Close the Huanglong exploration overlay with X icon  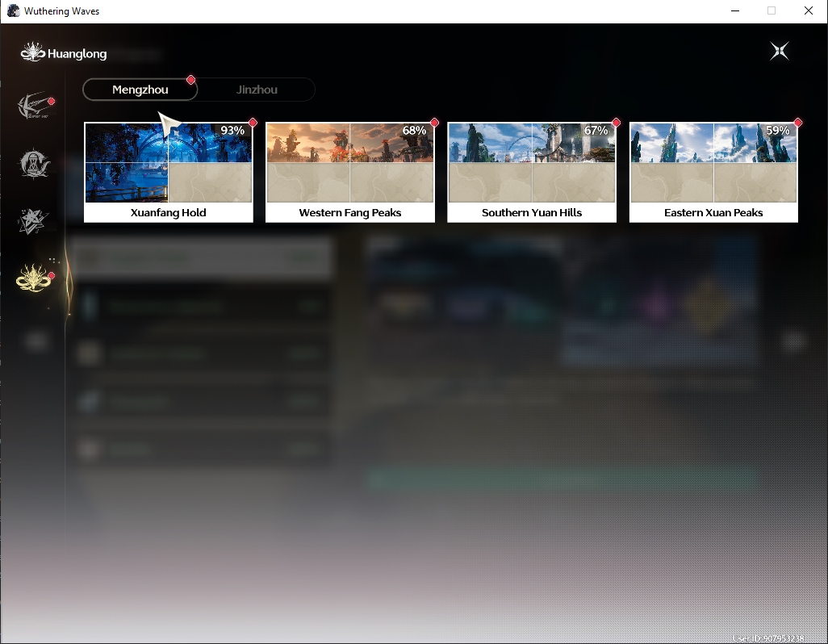(x=780, y=51)
